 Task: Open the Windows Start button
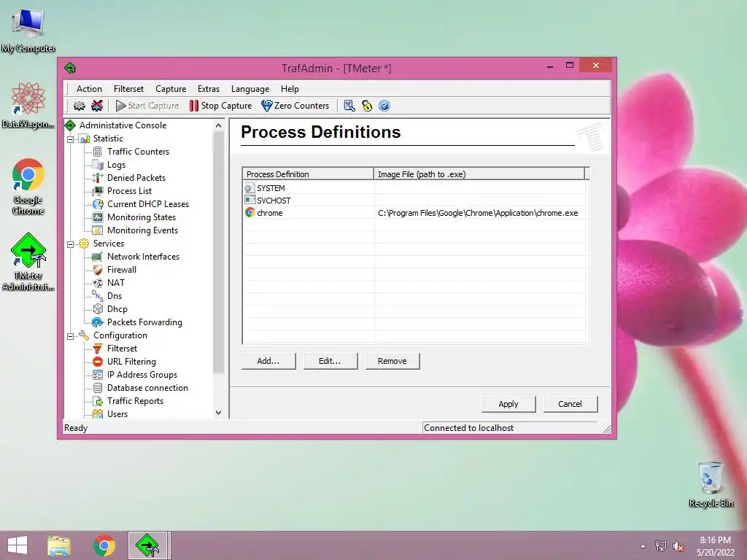(18, 545)
